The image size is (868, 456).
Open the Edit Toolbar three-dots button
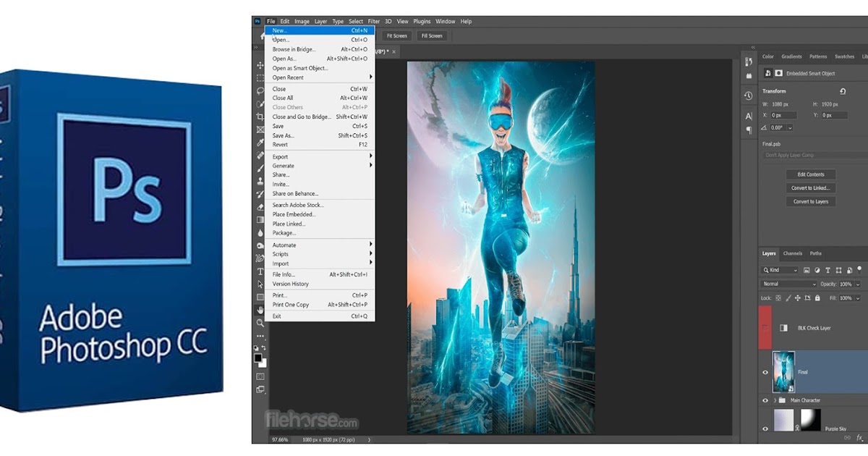pyautogui.click(x=260, y=336)
